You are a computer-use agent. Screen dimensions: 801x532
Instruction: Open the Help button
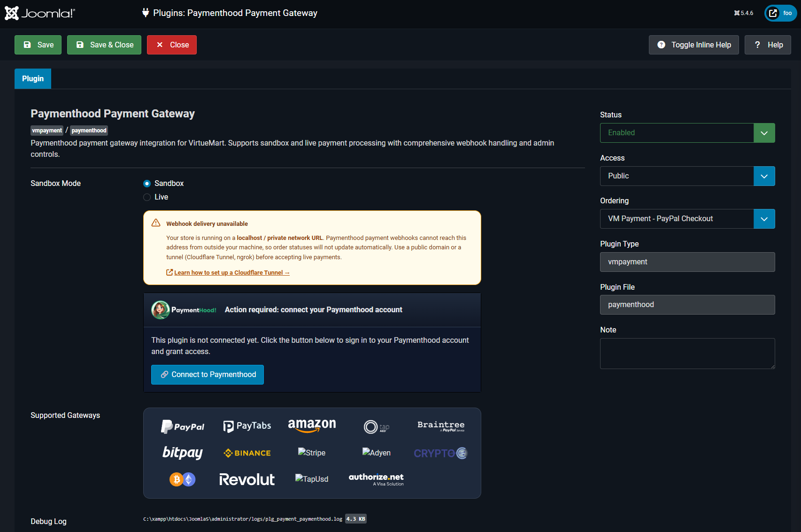(x=768, y=45)
